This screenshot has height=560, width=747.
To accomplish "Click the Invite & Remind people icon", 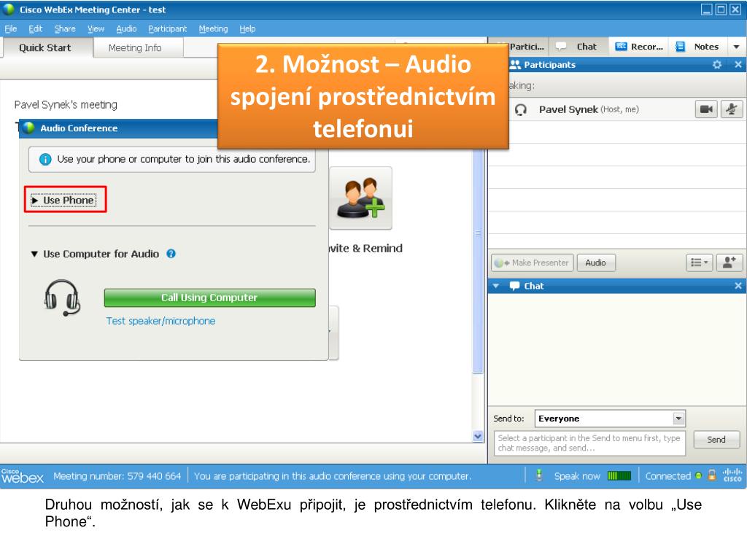I will [360, 198].
